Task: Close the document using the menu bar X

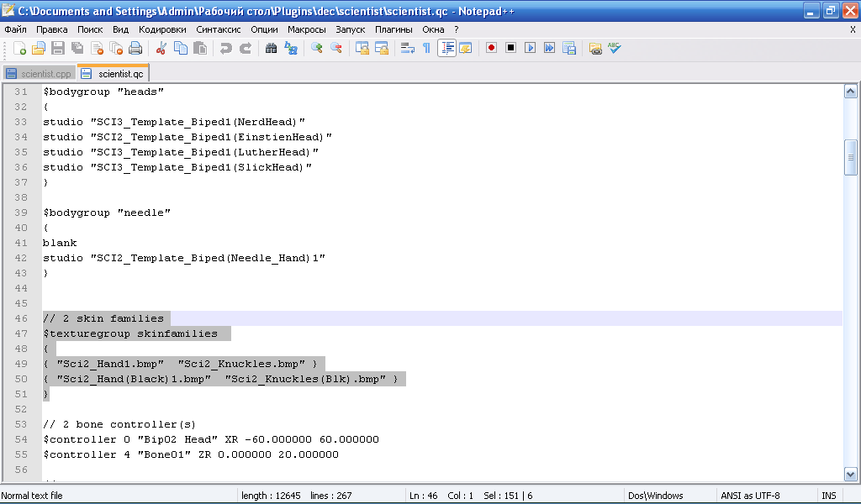Action: coord(853,29)
